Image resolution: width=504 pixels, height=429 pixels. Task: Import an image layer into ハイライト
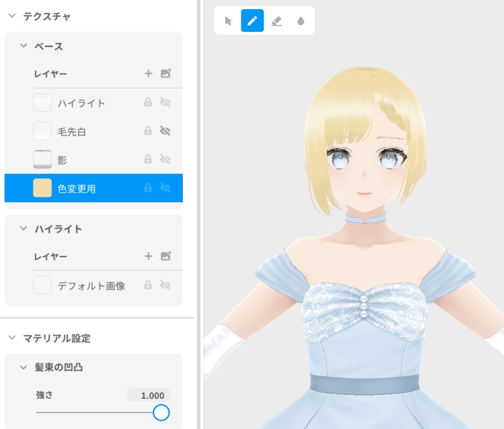(x=166, y=256)
